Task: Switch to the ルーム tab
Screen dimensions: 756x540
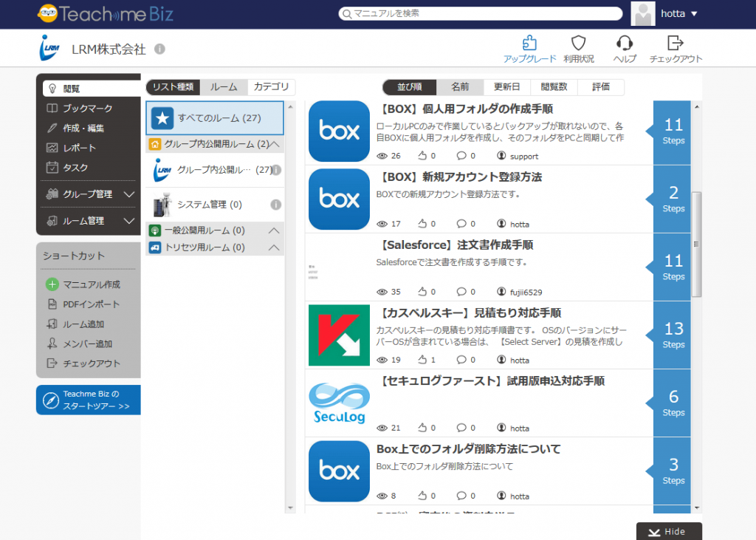Action: [224, 87]
